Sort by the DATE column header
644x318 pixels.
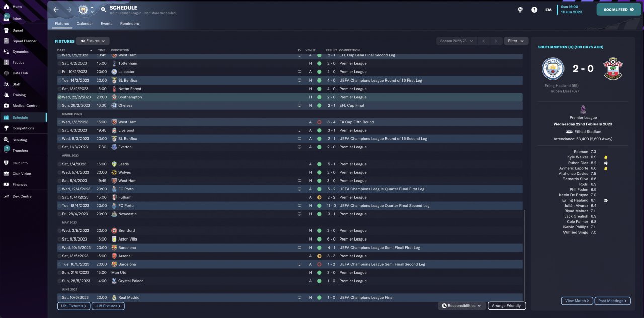point(61,50)
